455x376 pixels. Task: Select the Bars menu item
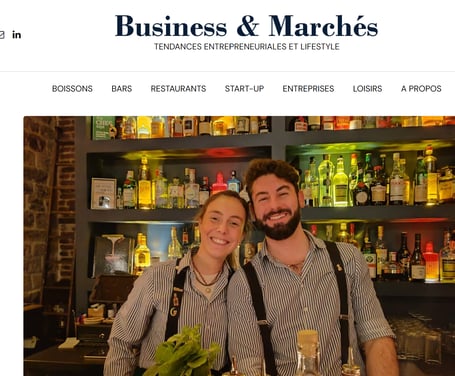click(x=122, y=89)
